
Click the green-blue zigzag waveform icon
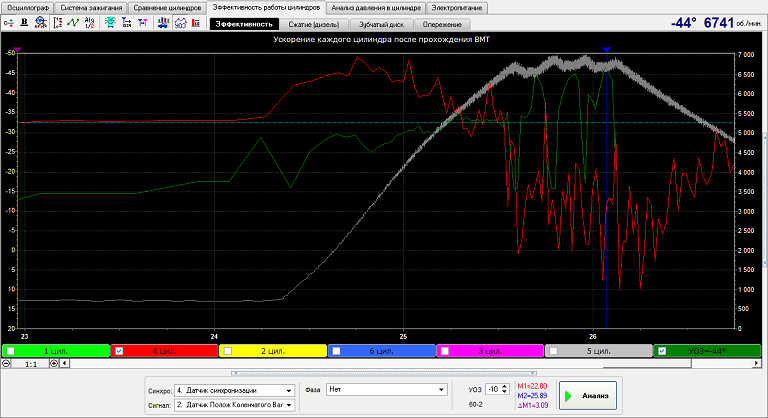pos(73,23)
